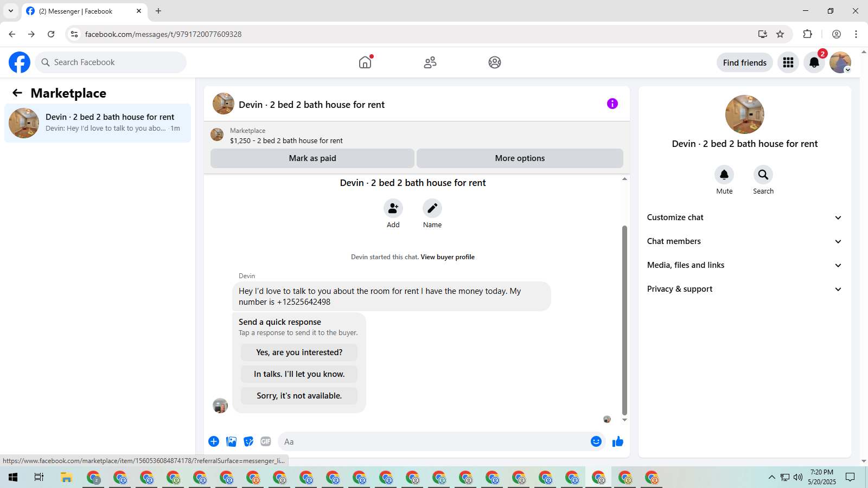
Task: Click the Add people icon in chat
Action: click(393, 208)
